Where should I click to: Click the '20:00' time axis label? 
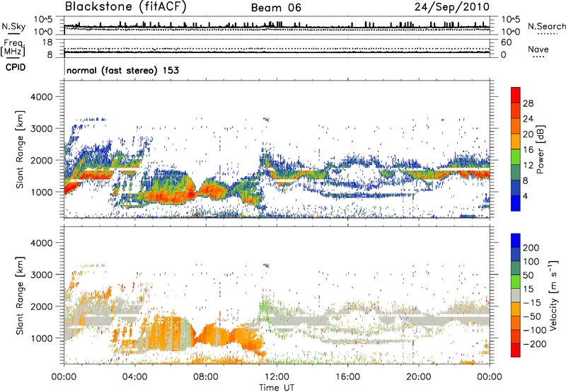click(x=419, y=377)
